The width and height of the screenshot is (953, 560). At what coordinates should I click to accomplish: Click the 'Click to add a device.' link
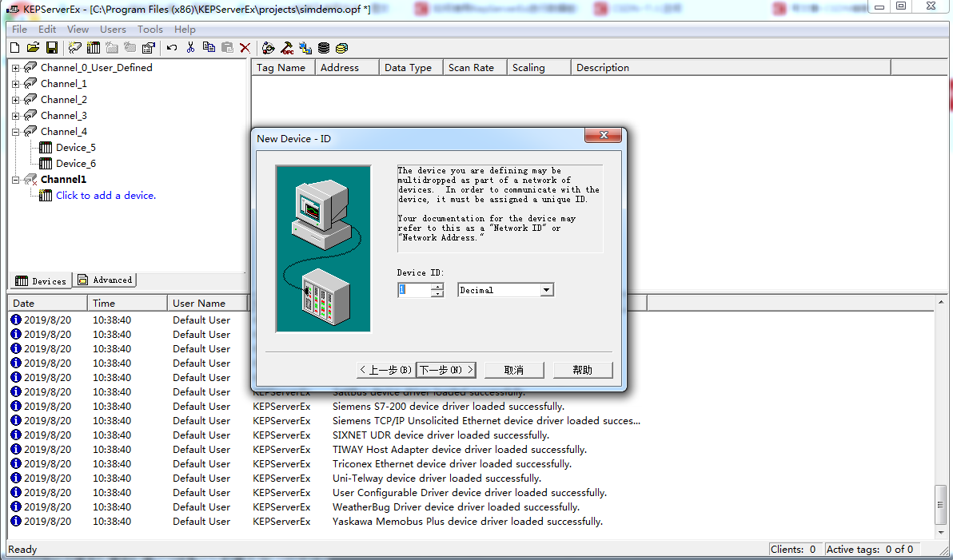[106, 195]
